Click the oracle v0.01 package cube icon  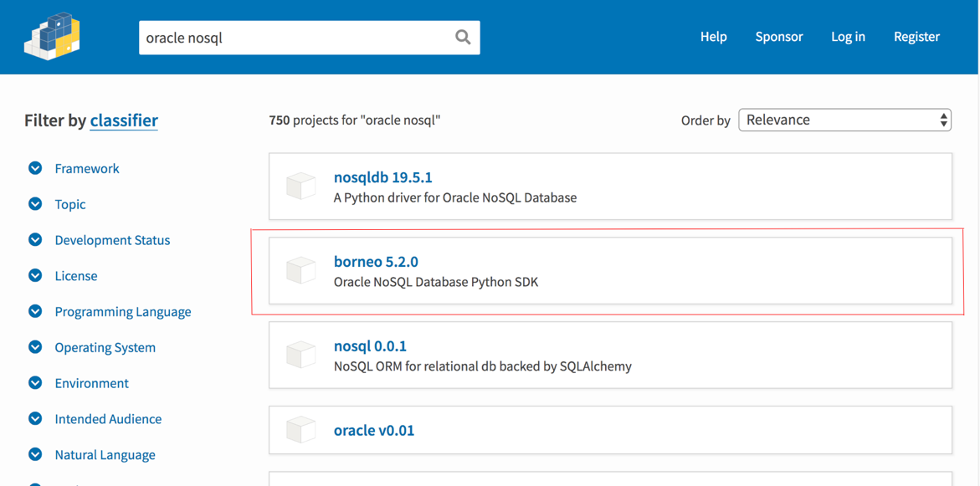[300, 431]
